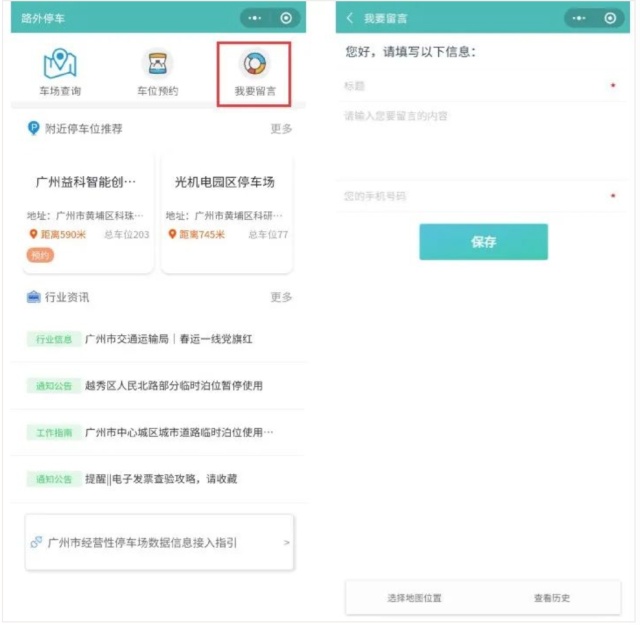Tap the blue P icon for 附近停车位推荐

34,129
